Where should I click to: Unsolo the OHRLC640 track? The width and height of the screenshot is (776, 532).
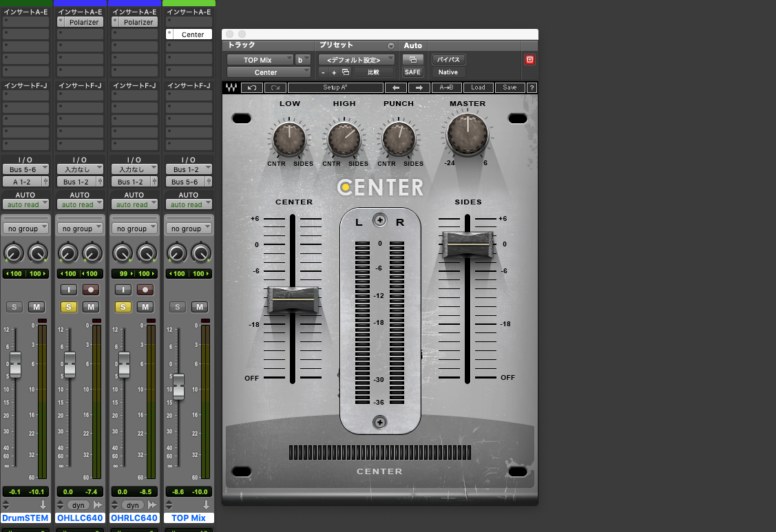(123, 307)
